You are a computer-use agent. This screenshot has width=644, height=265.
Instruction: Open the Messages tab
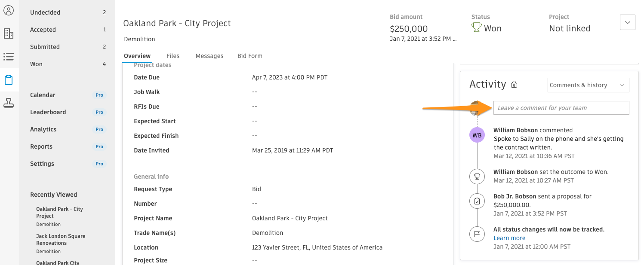210,56
